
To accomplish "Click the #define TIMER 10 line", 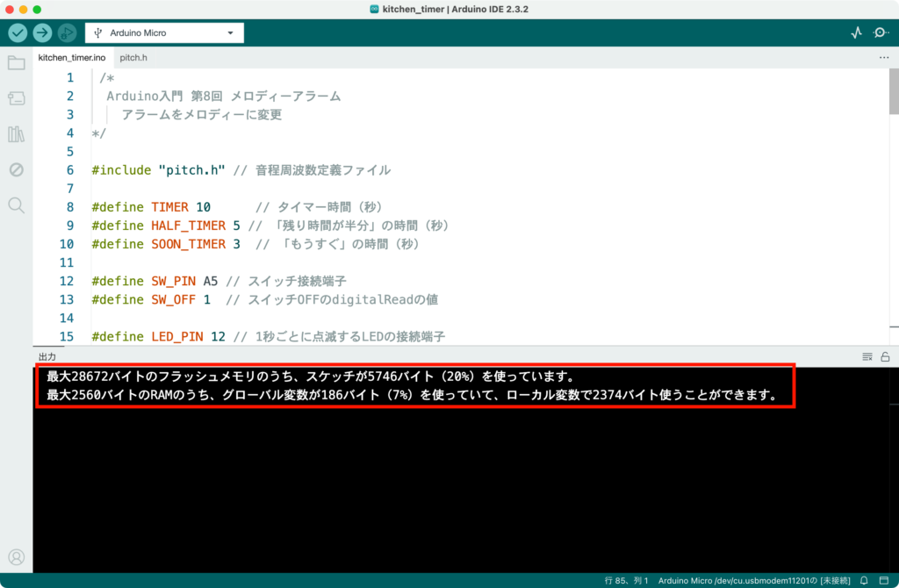I will pos(237,207).
